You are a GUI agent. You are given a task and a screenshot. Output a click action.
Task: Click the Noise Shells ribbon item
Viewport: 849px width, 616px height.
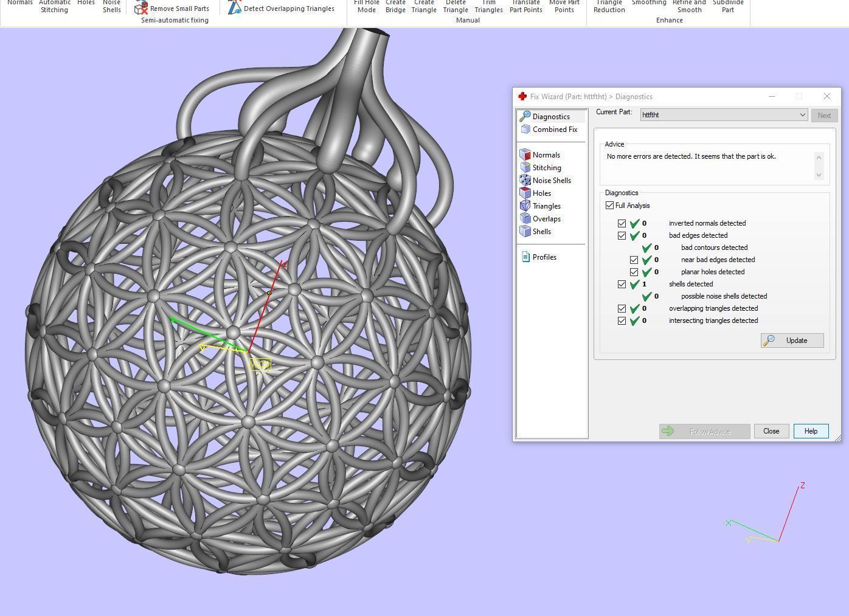pos(111,6)
